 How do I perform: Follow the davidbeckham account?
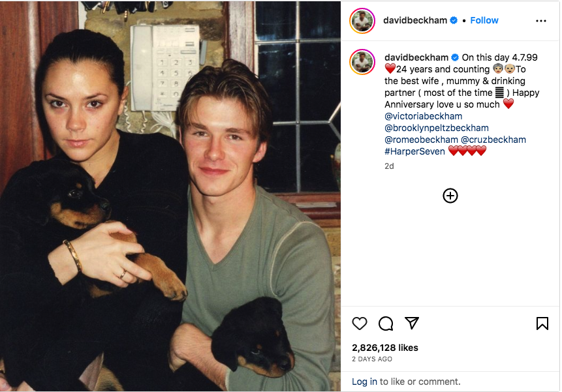point(484,20)
